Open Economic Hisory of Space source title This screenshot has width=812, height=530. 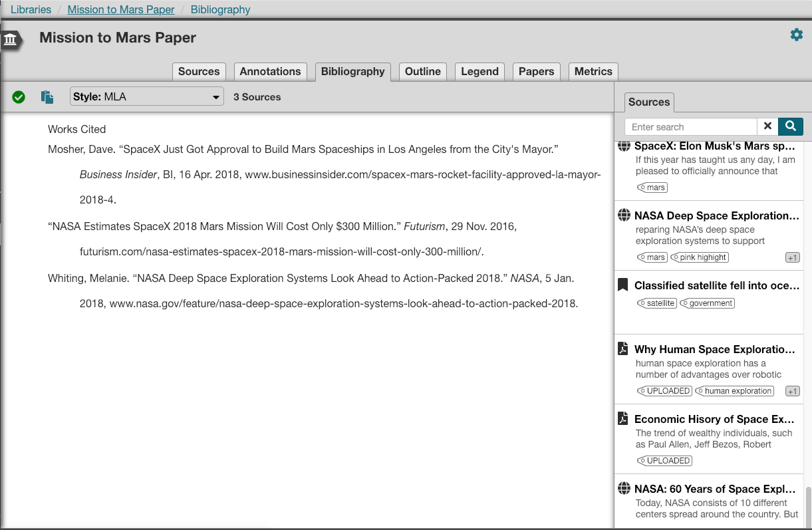pyautogui.click(x=715, y=419)
